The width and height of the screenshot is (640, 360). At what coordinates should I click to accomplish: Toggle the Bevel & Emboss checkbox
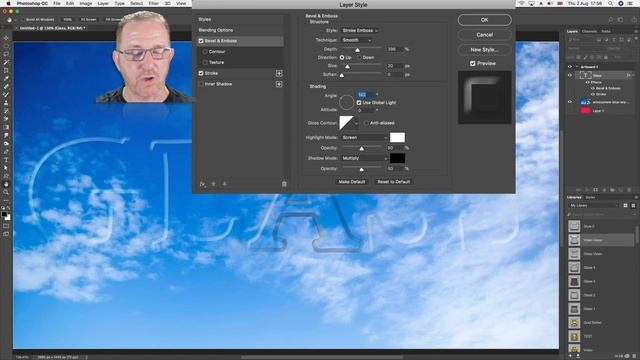click(x=201, y=41)
